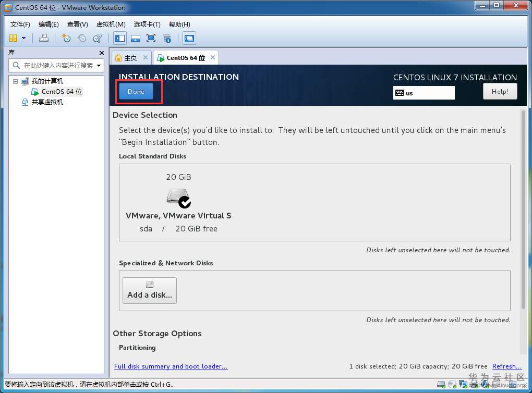Click the Done button
The width and height of the screenshot is (532, 393).
tap(136, 92)
